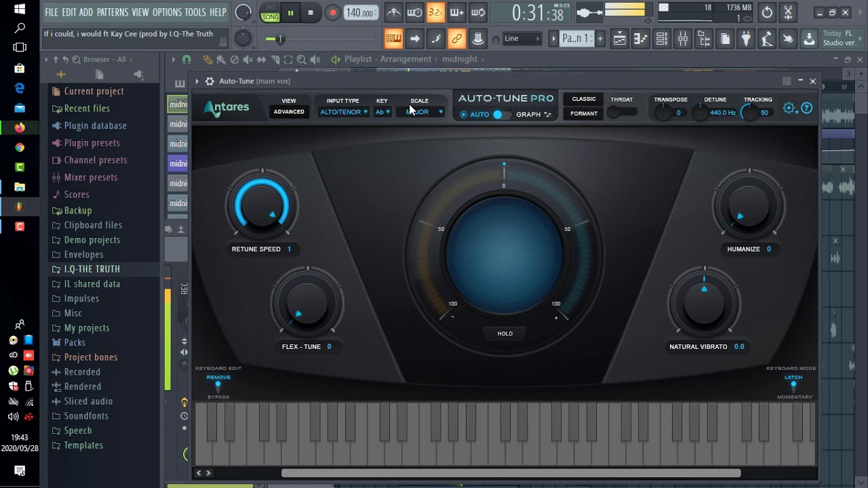Image resolution: width=868 pixels, height=488 pixels.
Task: Open the Piano roll view icon
Action: pyautogui.click(x=641, y=39)
